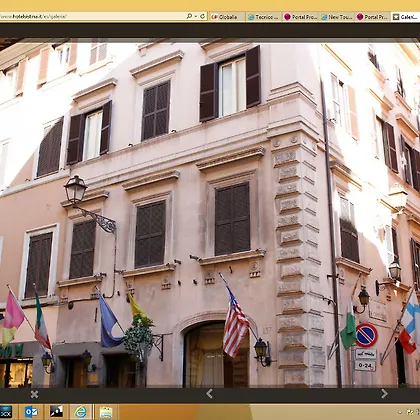Switch to the Globalia tab

pos(227,17)
